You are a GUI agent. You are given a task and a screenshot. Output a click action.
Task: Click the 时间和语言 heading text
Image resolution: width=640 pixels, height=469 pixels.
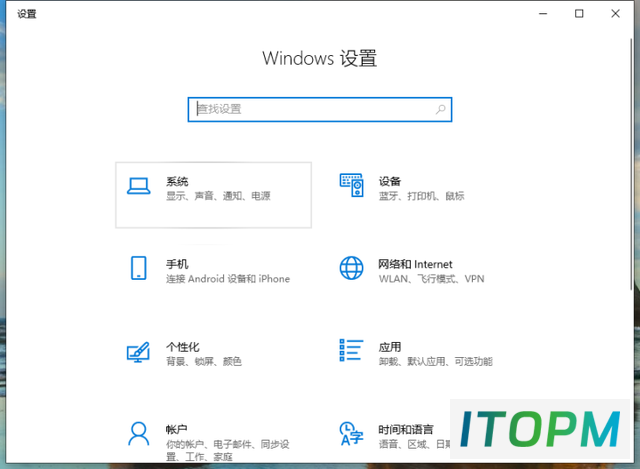coord(406,429)
